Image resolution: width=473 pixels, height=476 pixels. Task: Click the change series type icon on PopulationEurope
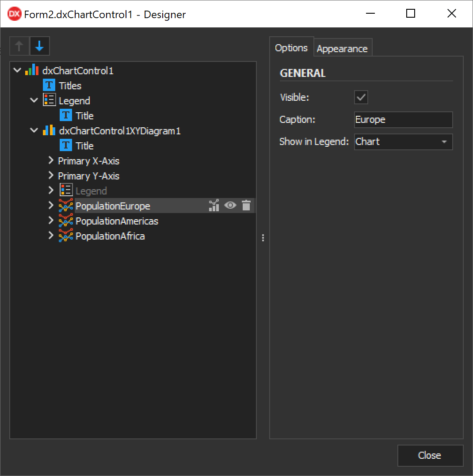(x=214, y=206)
